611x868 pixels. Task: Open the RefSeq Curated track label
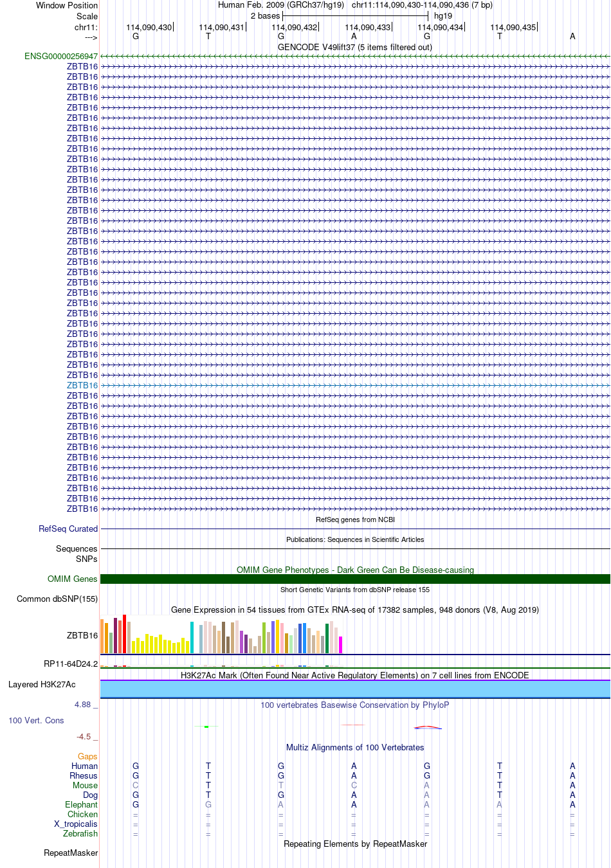coord(68,529)
